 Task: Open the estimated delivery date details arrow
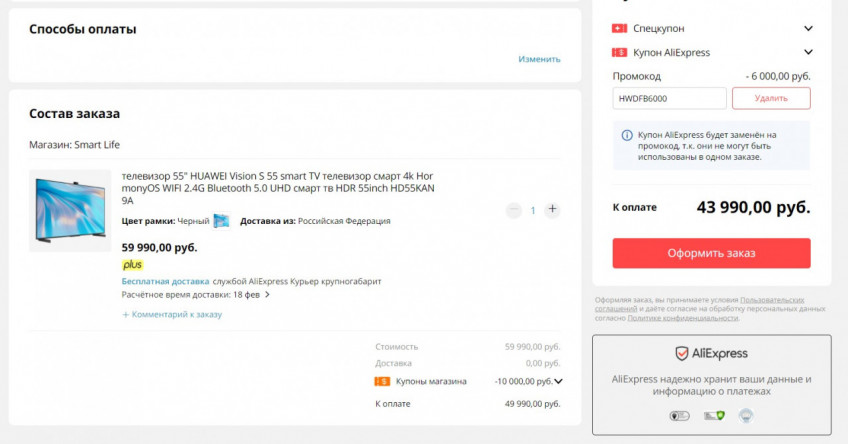click(267, 295)
